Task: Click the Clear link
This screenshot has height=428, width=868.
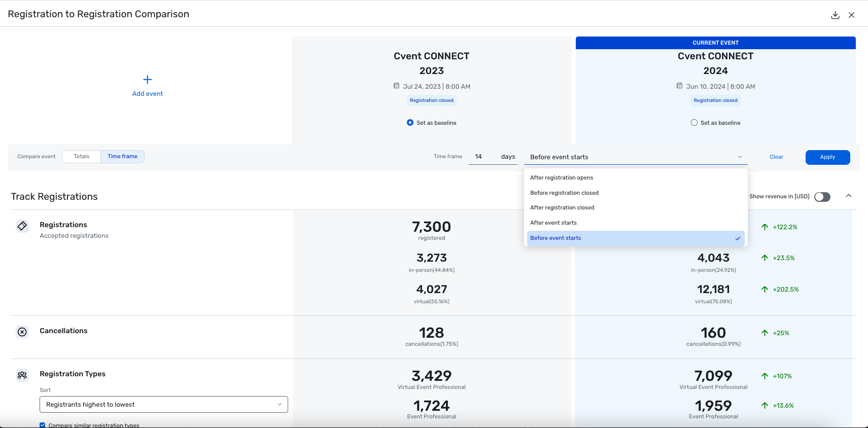Action: coord(776,157)
